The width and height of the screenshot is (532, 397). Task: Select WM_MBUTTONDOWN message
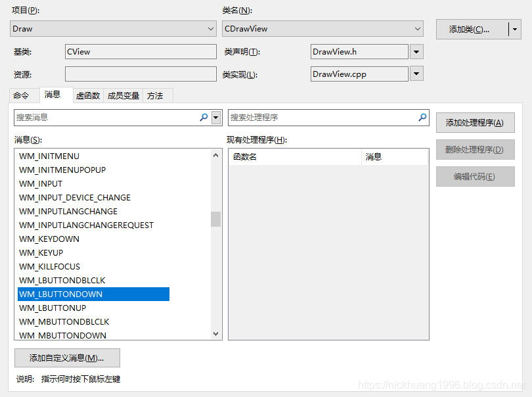click(62, 335)
